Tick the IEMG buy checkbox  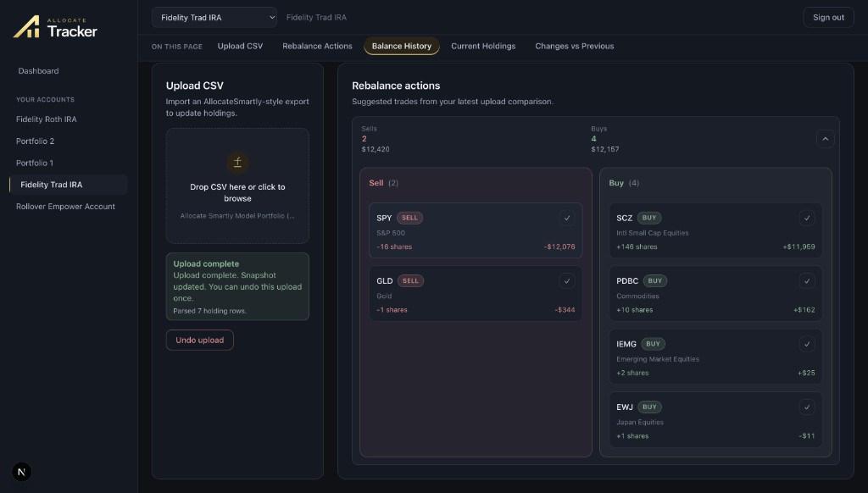tap(807, 344)
